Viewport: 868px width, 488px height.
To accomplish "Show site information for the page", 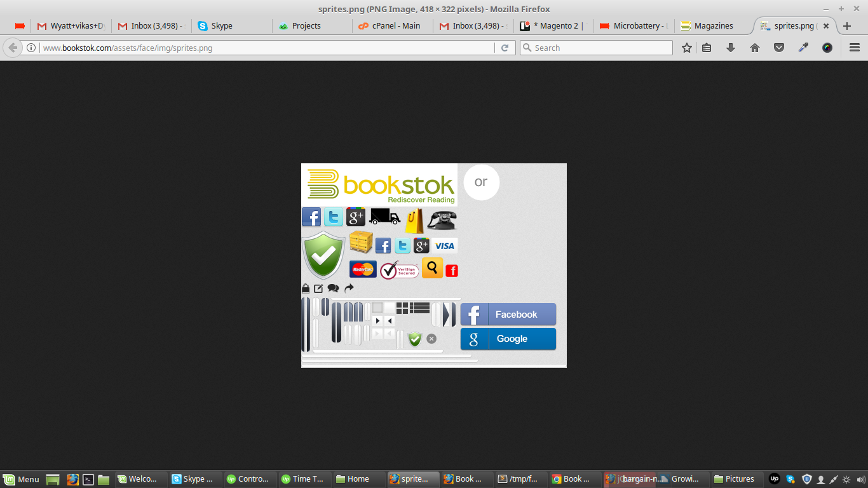I will point(31,48).
